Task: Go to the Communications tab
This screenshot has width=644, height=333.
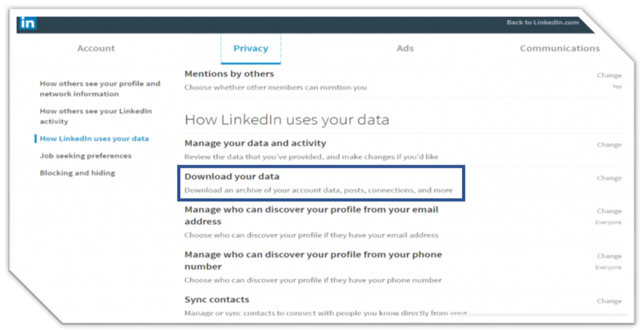Action: [559, 48]
